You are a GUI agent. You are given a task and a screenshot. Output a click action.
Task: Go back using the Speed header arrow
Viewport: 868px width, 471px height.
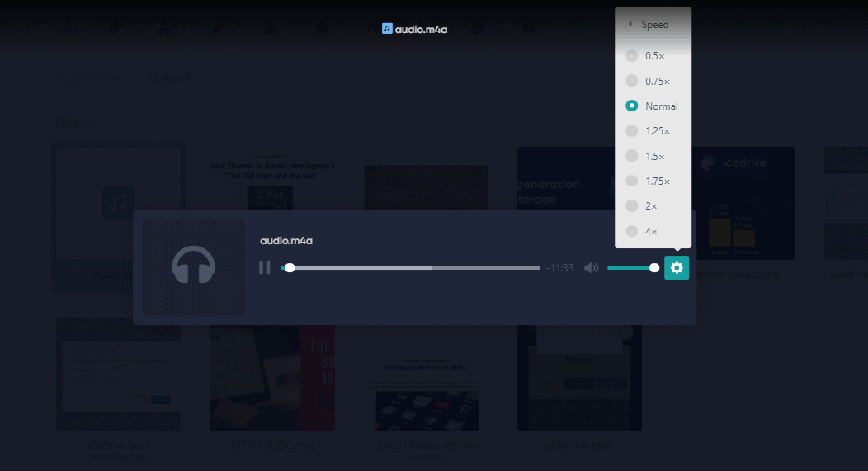(x=630, y=25)
